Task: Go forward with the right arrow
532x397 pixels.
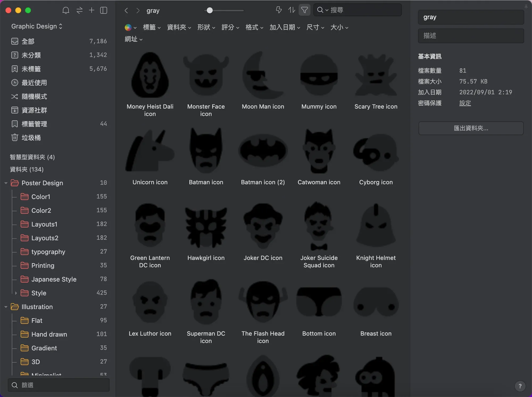Action: click(x=138, y=10)
